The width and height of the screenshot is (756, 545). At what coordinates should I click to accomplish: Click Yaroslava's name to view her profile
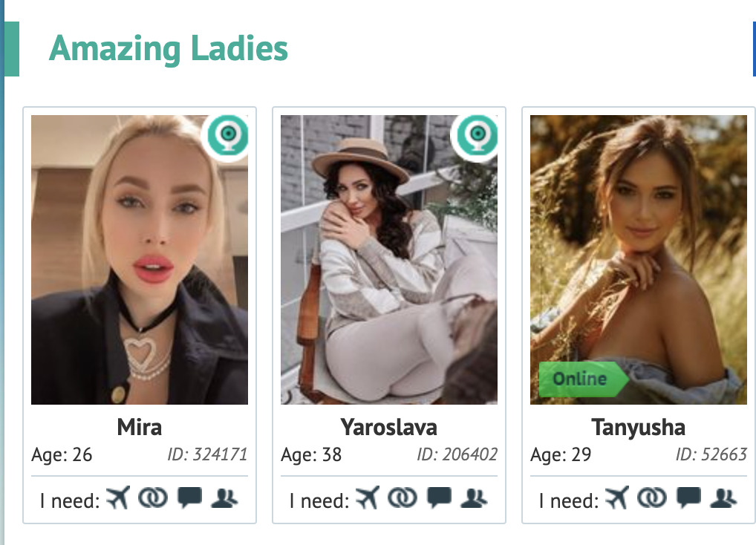click(389, 427)
